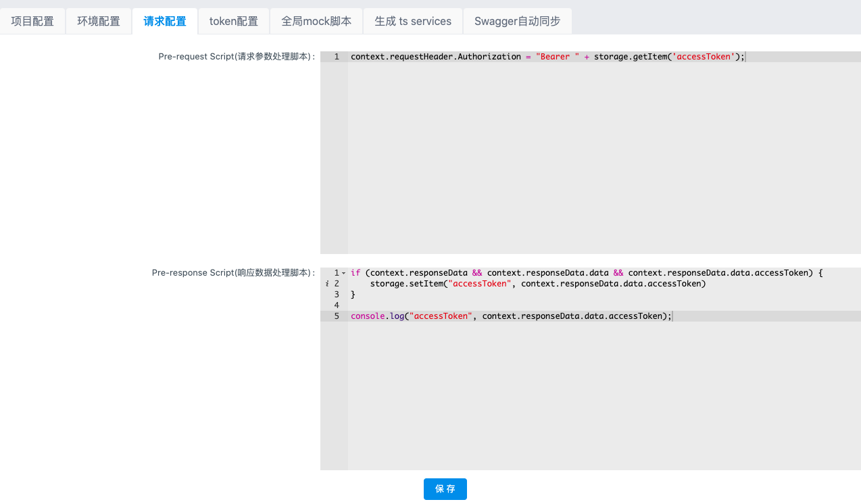This screenshot has height=504, width=861.
Task: Click the Pre-response Script label
Action: pos(233,273)
